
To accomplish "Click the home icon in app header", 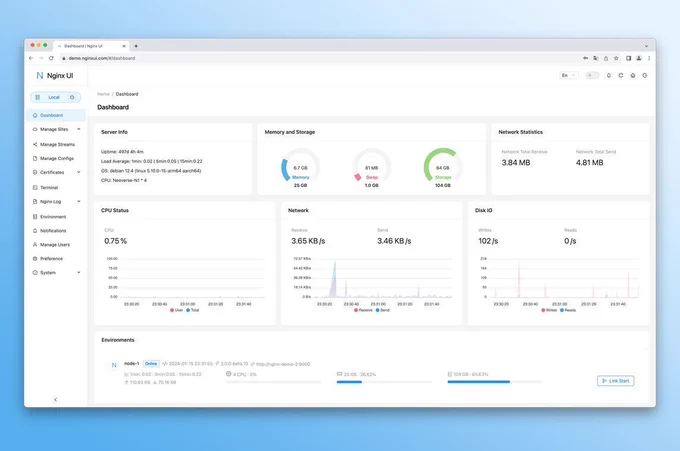I will pyautogui.click(x=633, y=75).
